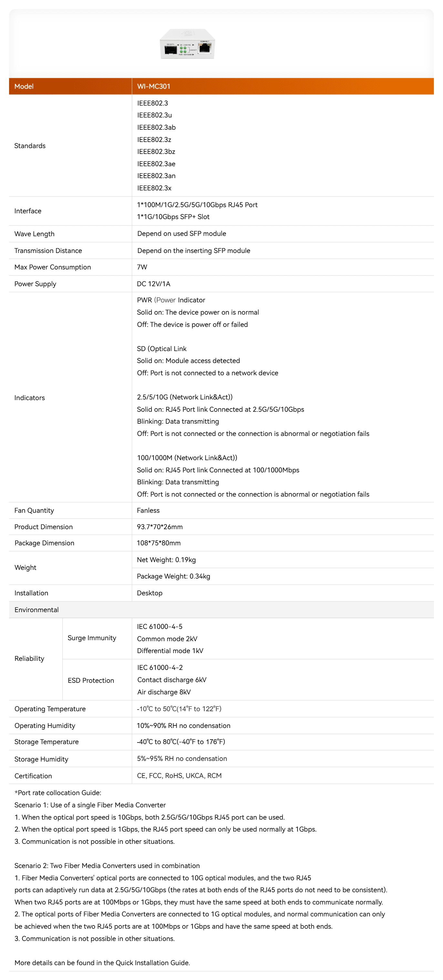Click the ESD Protection sub-label
This screenshot has height=980, width=443.
point(91,681)
